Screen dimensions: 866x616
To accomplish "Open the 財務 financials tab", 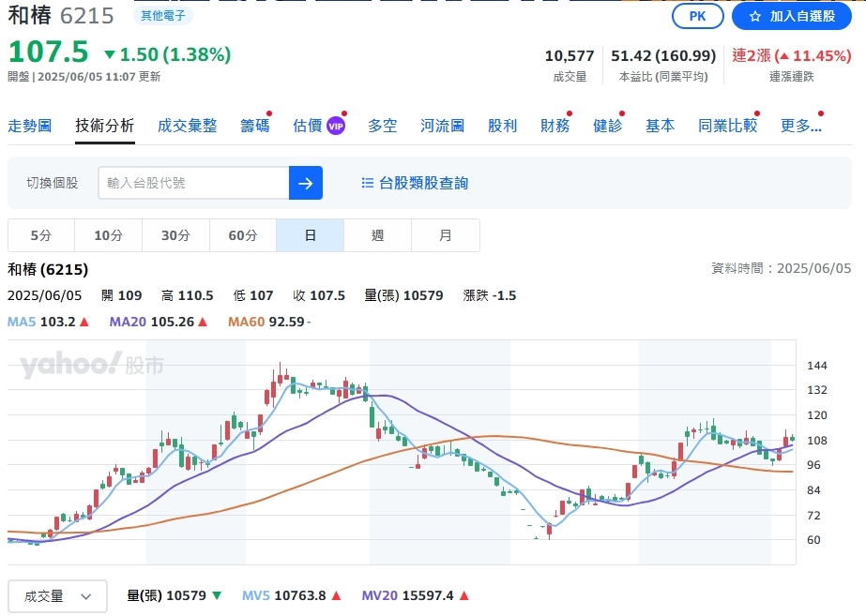I will [555, 125].
